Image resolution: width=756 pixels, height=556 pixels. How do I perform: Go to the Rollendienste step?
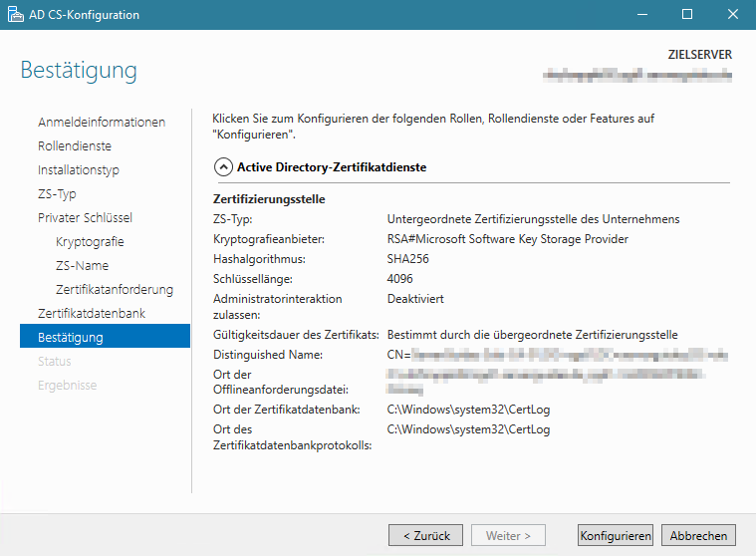[75, 146]
